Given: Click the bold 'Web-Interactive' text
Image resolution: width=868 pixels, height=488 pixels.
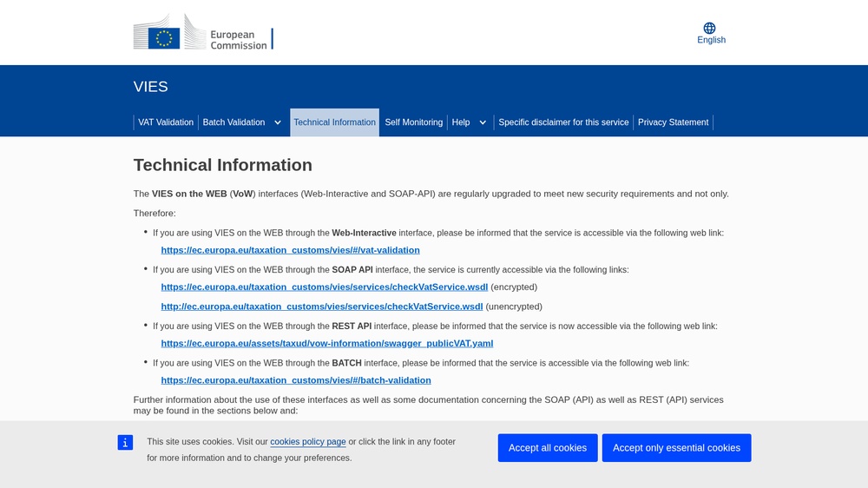Looking at the screenshot, I should [x=365, y=234].
